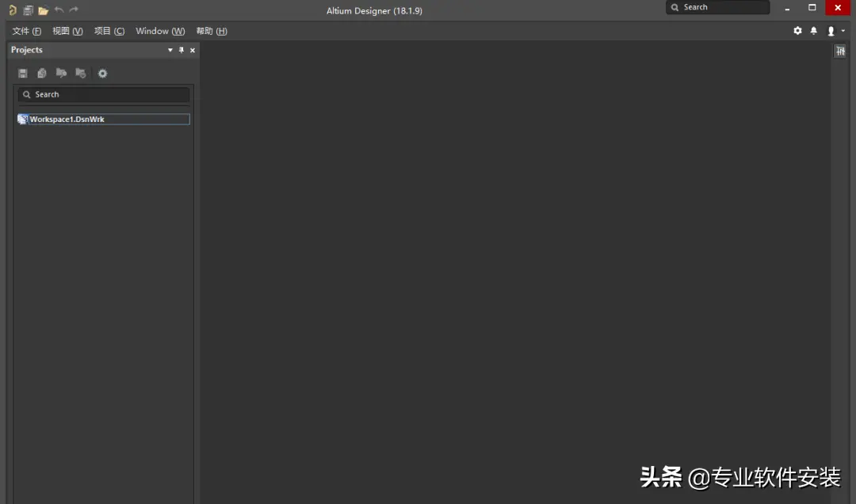This screenshot has height=504, width=856.
Task: Click Compile documents icon in Projects toolbar
Action: (41, 73)
